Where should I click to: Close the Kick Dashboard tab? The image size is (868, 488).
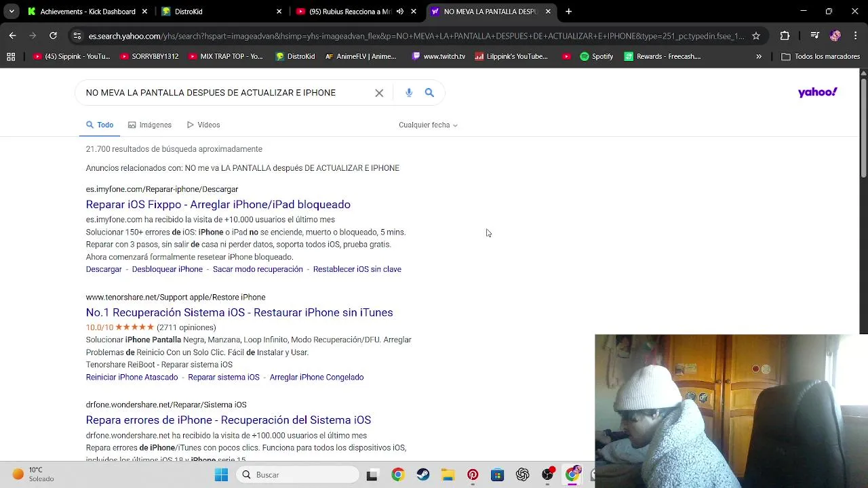point(144,12)
